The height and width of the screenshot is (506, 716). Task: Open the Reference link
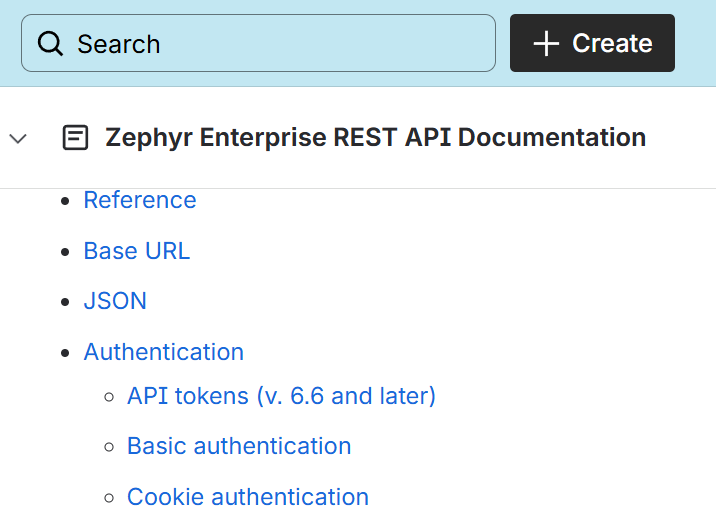140,200
